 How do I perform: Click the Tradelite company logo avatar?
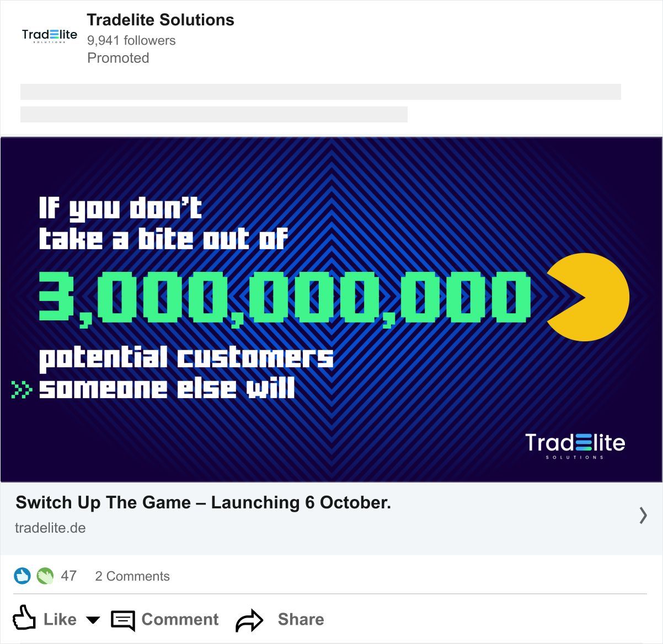pyautogui.click(x=49, y=36)
